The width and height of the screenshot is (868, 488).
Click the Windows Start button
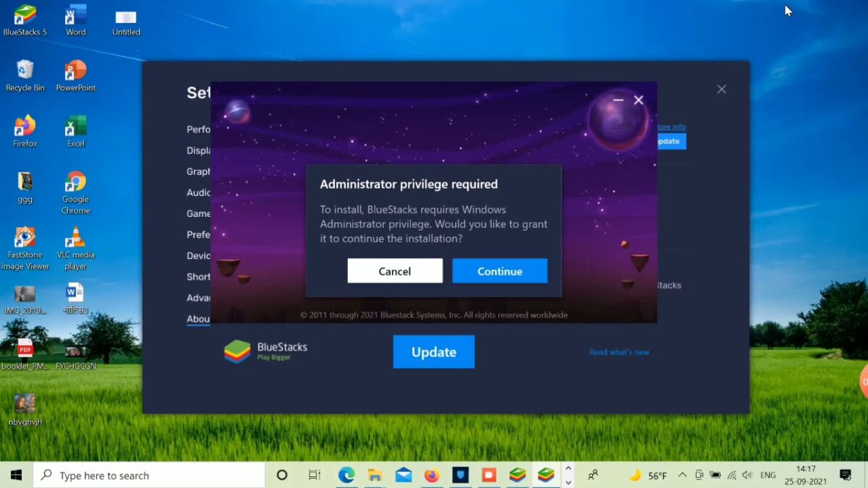(x=16, y=475)
